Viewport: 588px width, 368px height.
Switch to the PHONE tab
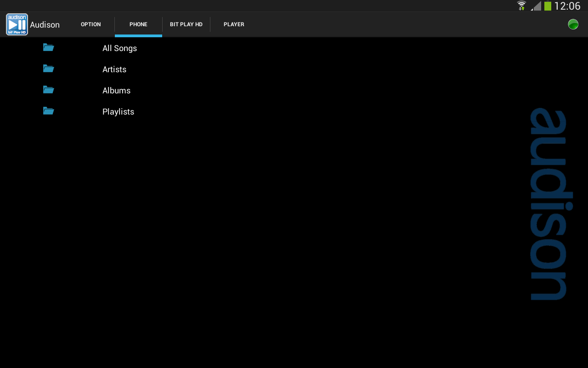coord(138,24)
